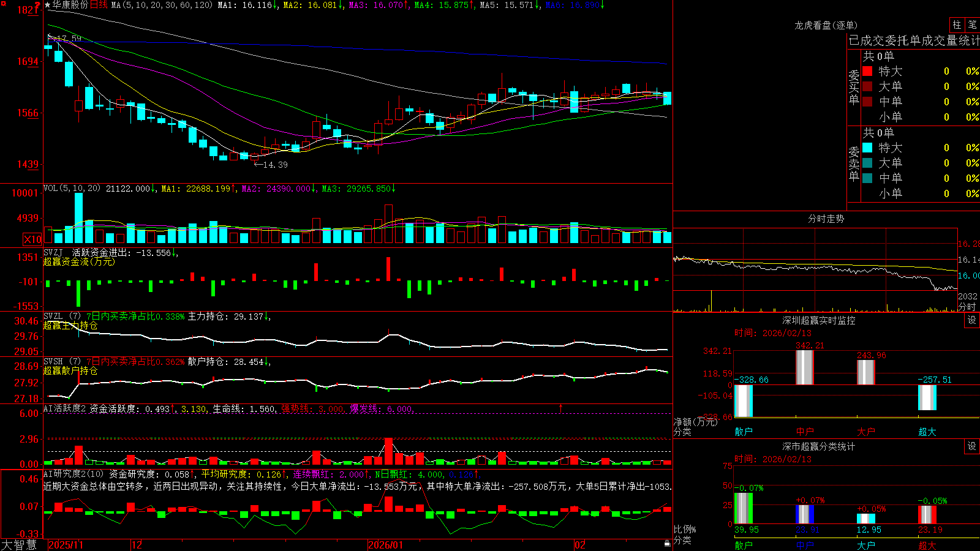Click the lock icon at chart corner
This screenshot has width=980, height=551.
(x=667, y=544)
